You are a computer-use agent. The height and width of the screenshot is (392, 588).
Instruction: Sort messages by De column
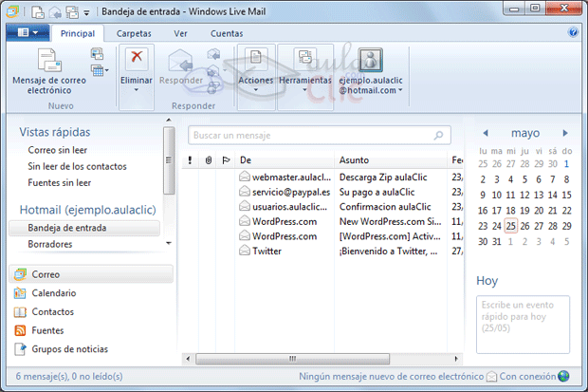pos(285,160)
